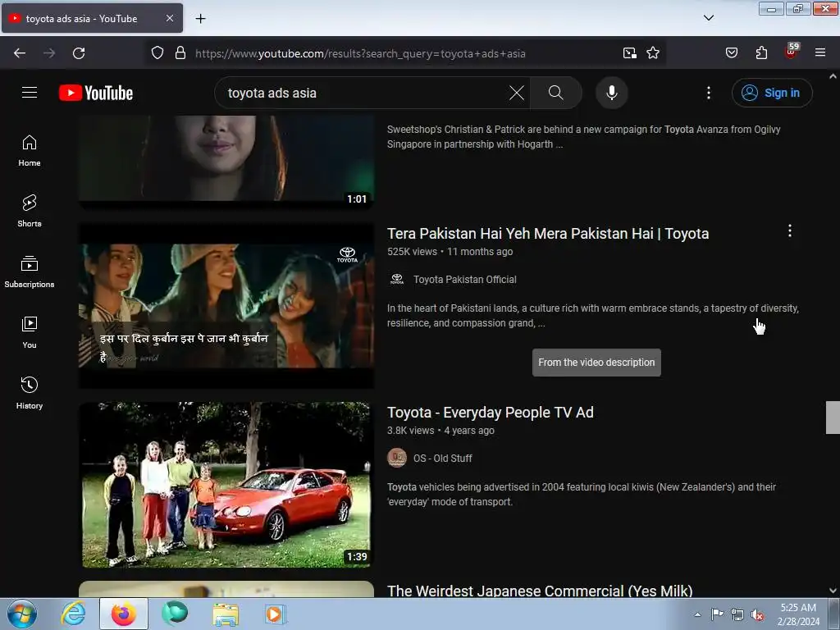Viewport: 840px width, 630px height.
Task: Open Toyota - Everyday People TV Ad title
Action: (x=491, y=413)
